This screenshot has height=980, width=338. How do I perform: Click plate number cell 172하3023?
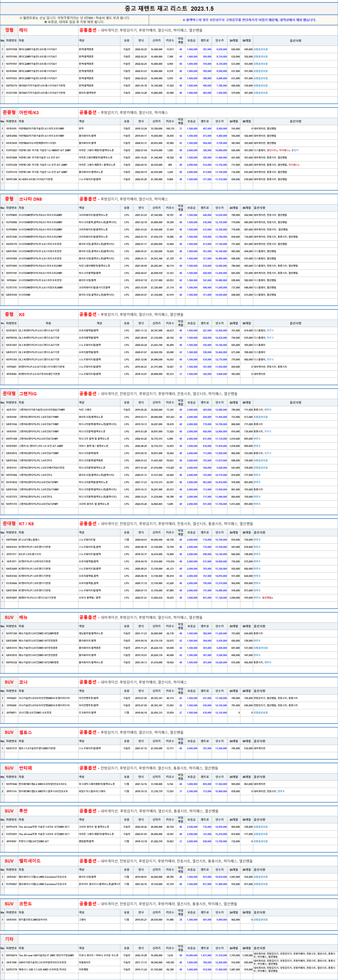(x=11, y=150)
